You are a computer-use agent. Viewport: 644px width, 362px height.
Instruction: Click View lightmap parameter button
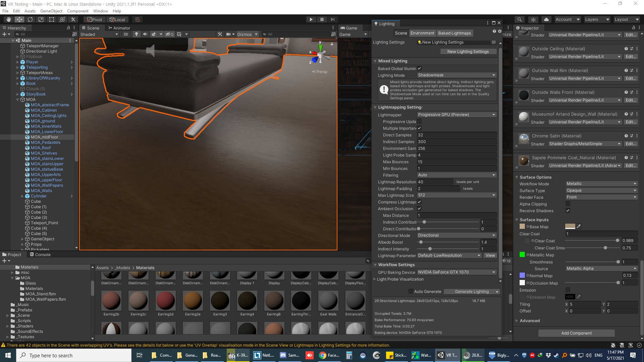(490, 255)
